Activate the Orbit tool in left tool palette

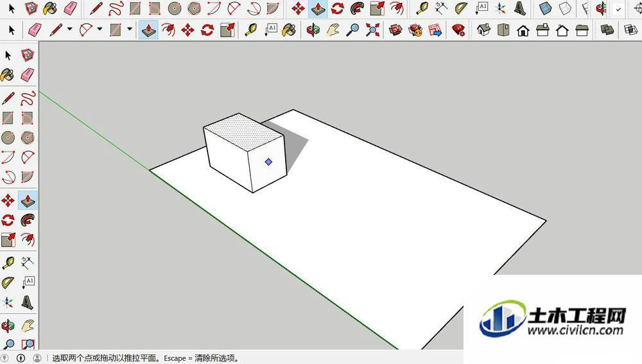[8, 326]
